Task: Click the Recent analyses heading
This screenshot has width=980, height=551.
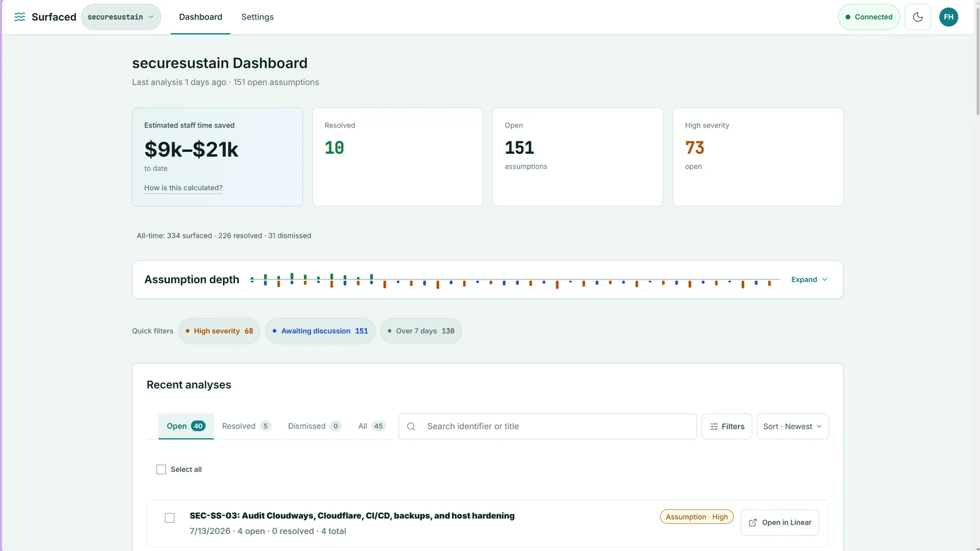Action: point(189,385)
